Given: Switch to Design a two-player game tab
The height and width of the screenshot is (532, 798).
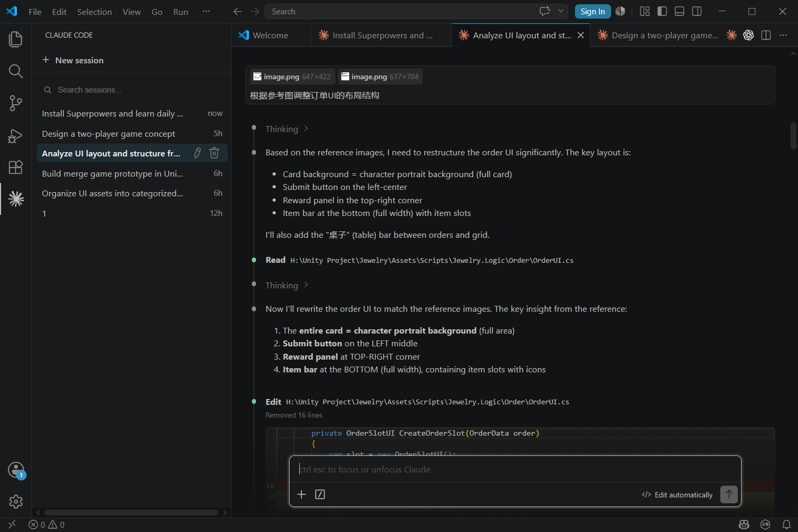Looking at the screenshot, I should pos(658,35).
